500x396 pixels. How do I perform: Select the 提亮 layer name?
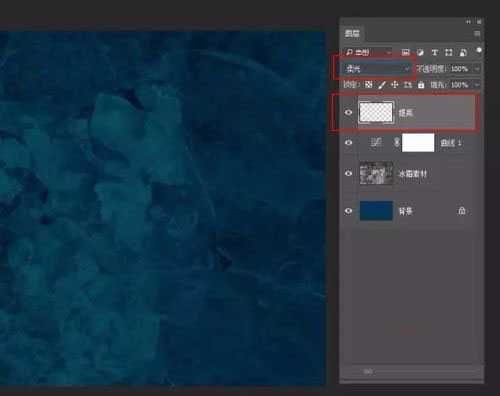pos(406,113)
